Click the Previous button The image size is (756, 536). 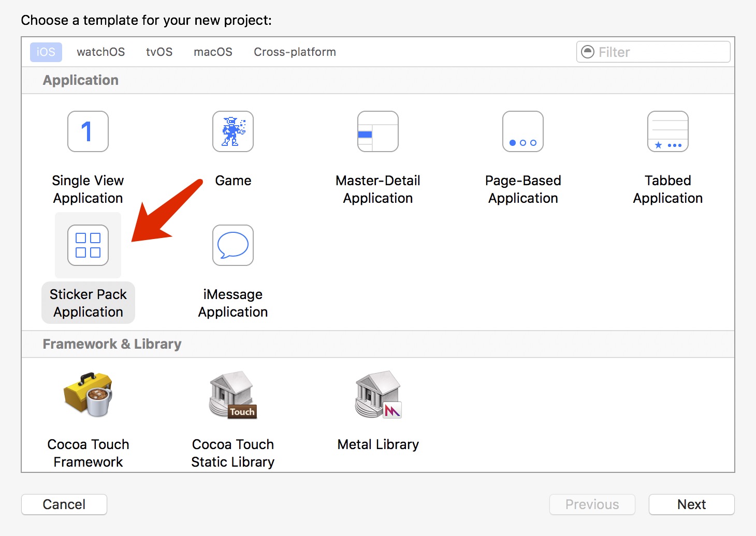592,504
